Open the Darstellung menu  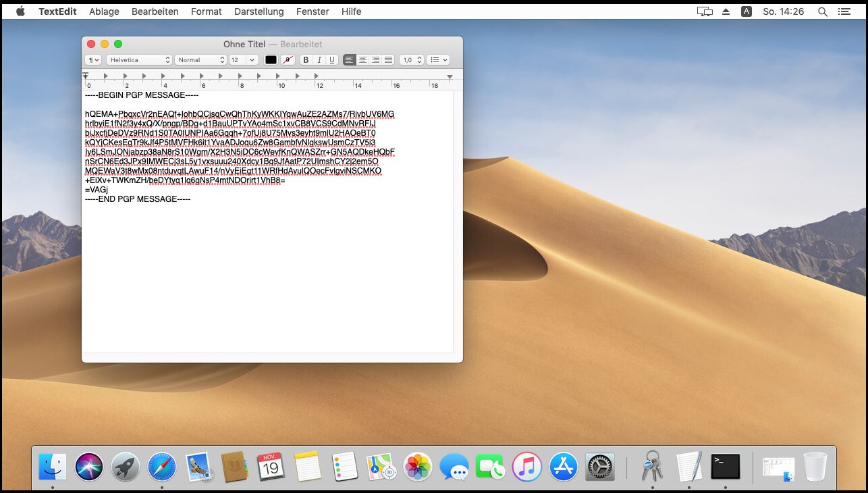pos(259,11)
